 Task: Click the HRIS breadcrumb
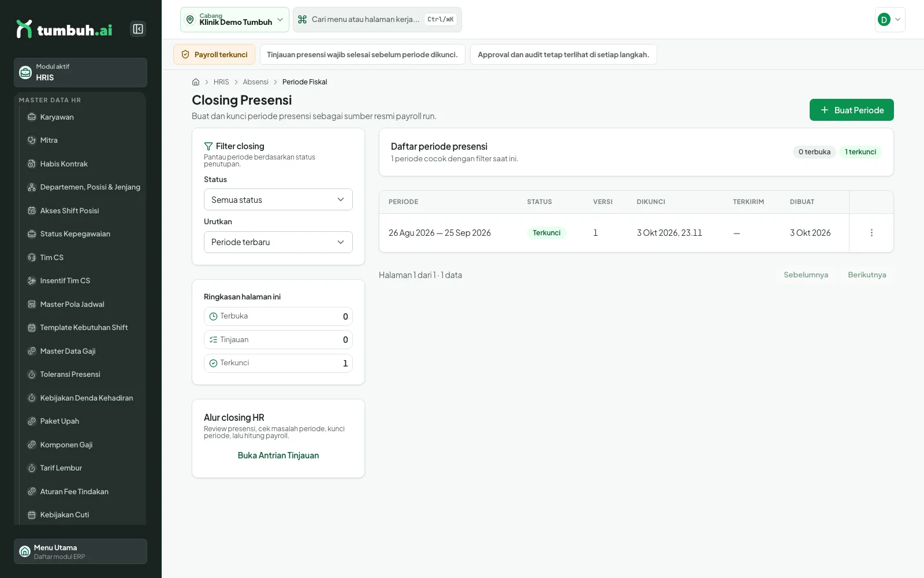pyautogui.click(x=221, y=82)
